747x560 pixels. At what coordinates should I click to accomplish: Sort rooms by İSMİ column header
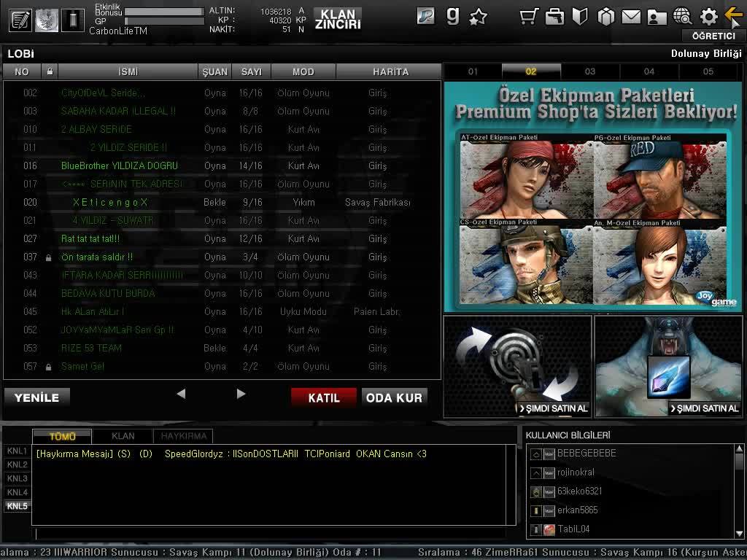coord(128,72)
